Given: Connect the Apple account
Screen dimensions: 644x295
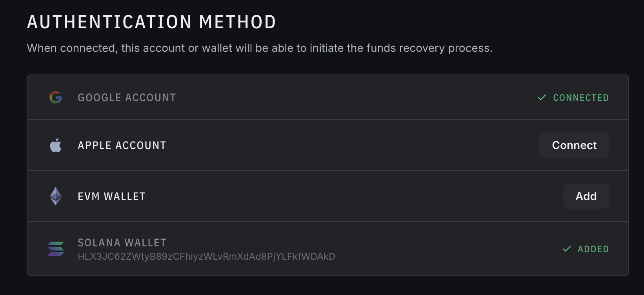Looking at the screenshot, I should (574, 145).
